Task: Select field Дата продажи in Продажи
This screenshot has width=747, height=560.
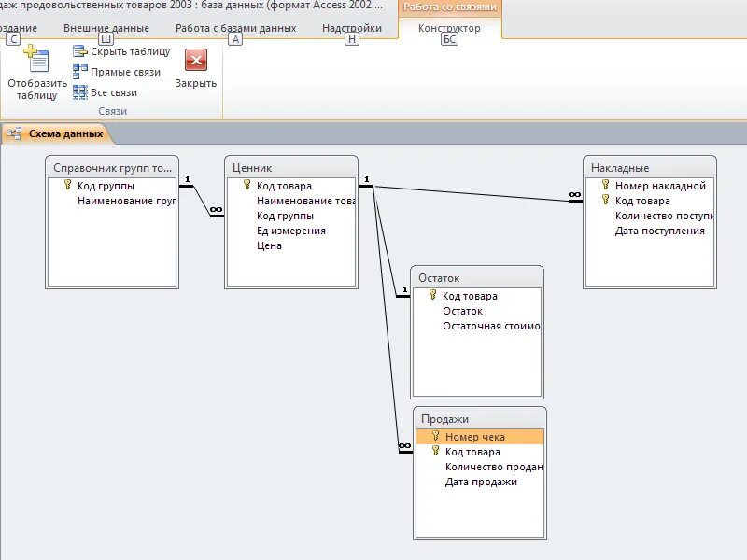Action: click(480, 482)
